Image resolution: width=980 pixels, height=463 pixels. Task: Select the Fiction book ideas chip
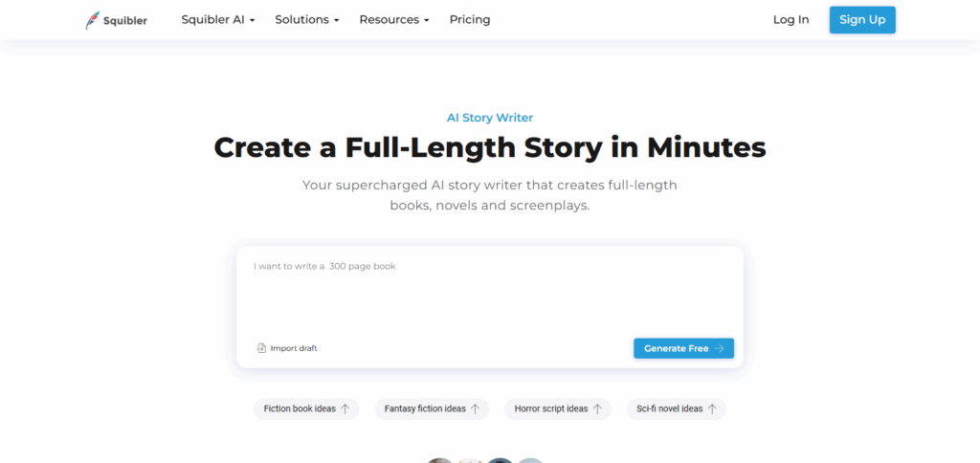306,408
